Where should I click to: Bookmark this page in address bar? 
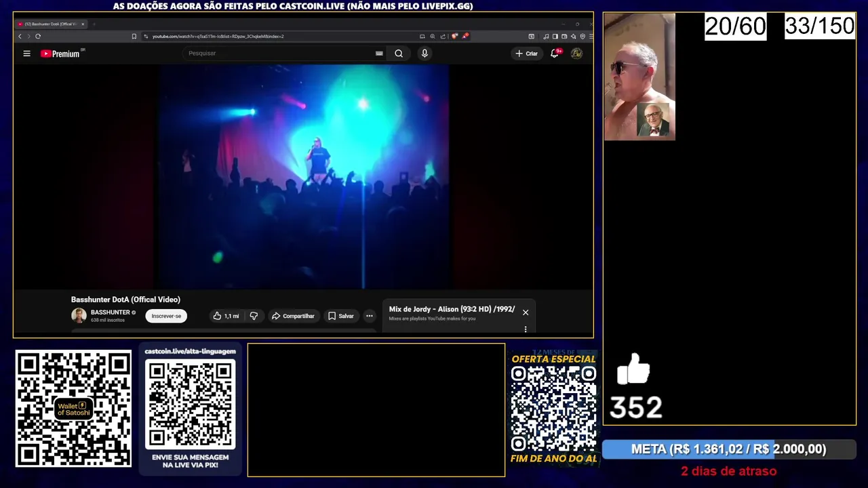tap(134, 36)
